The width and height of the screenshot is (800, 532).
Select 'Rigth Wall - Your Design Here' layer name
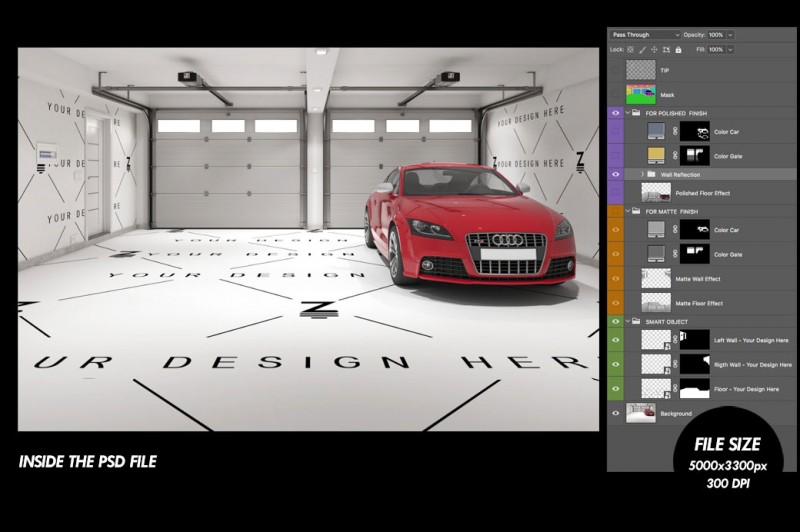[x=753, y=364]
